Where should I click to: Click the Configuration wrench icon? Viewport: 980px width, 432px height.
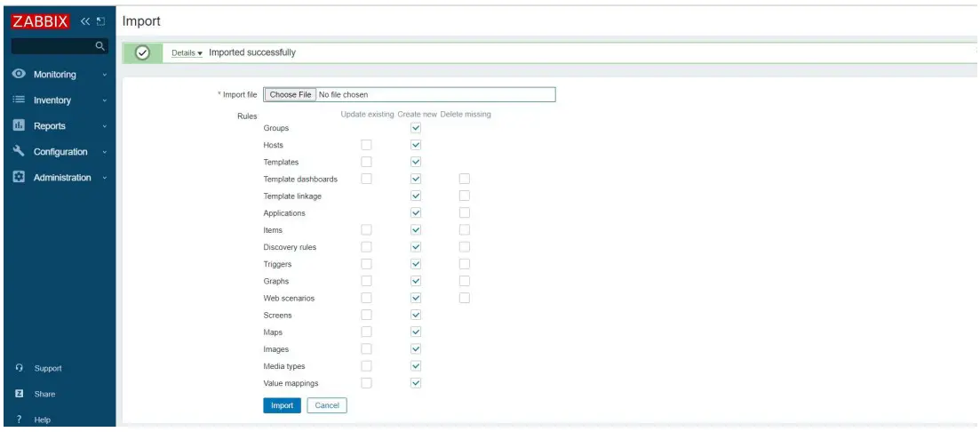click(19, 151)
